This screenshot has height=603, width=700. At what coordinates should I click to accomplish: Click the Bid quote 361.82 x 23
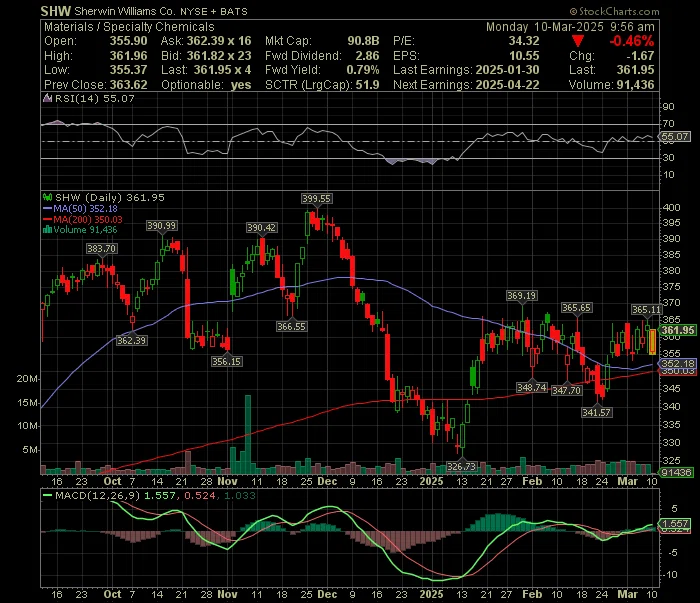coord(219,56)
